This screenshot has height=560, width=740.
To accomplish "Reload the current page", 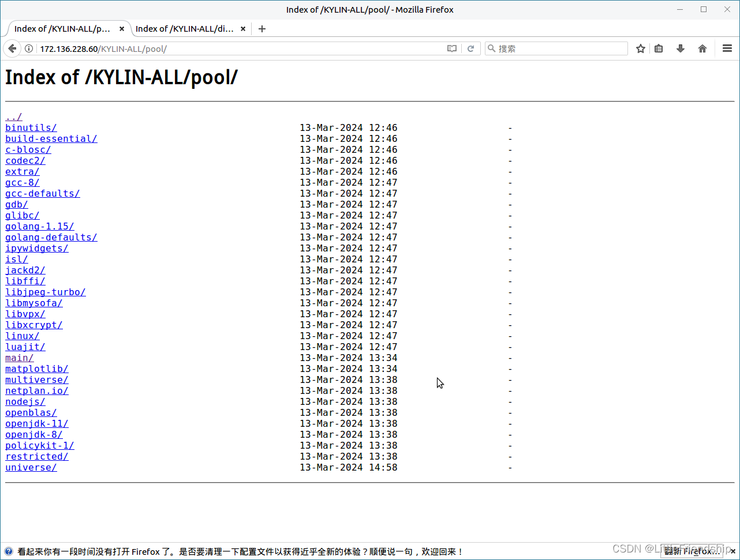I will [471, 48].
